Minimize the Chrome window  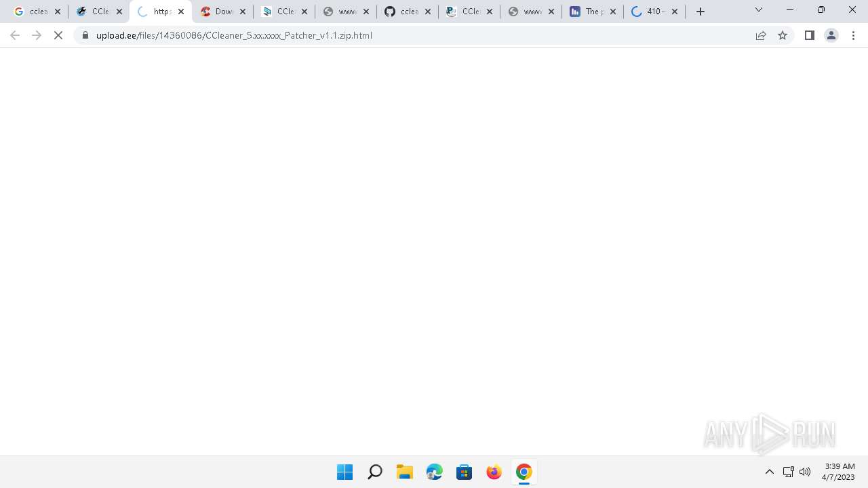coord(790,9)
